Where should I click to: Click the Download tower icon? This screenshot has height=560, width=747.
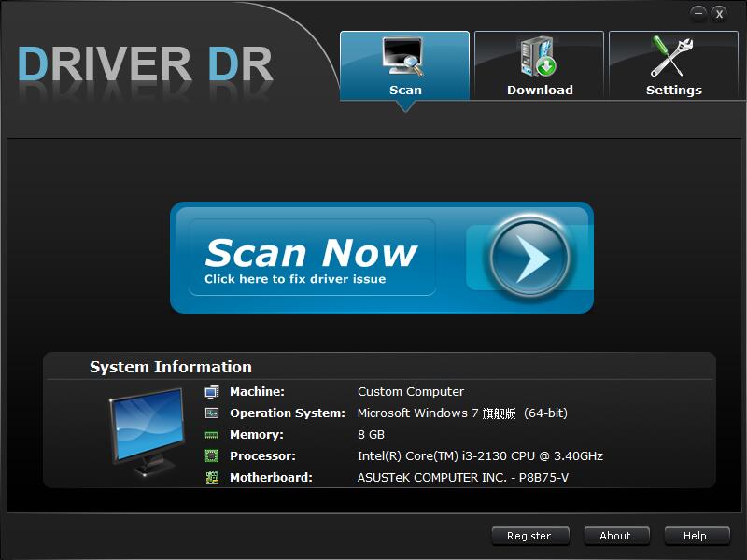(539, 58)
